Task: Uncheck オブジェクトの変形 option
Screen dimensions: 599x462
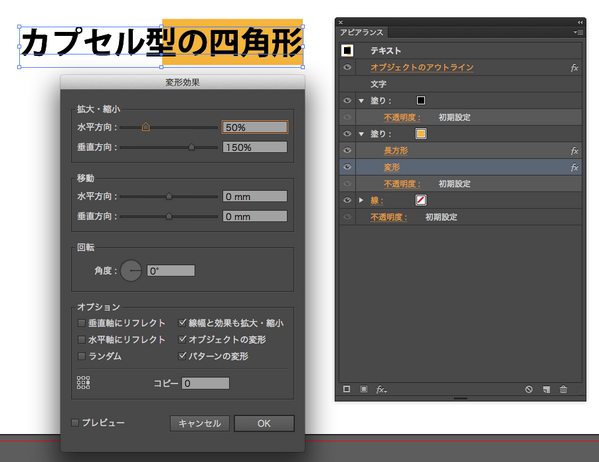Action: pyautogui.click(x=182, y=339)
